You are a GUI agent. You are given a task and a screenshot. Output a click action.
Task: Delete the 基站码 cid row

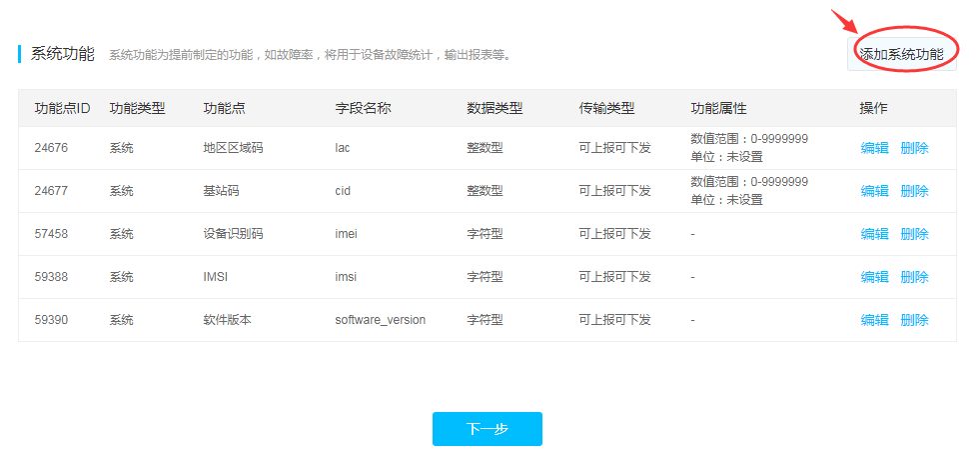[914, 191]
